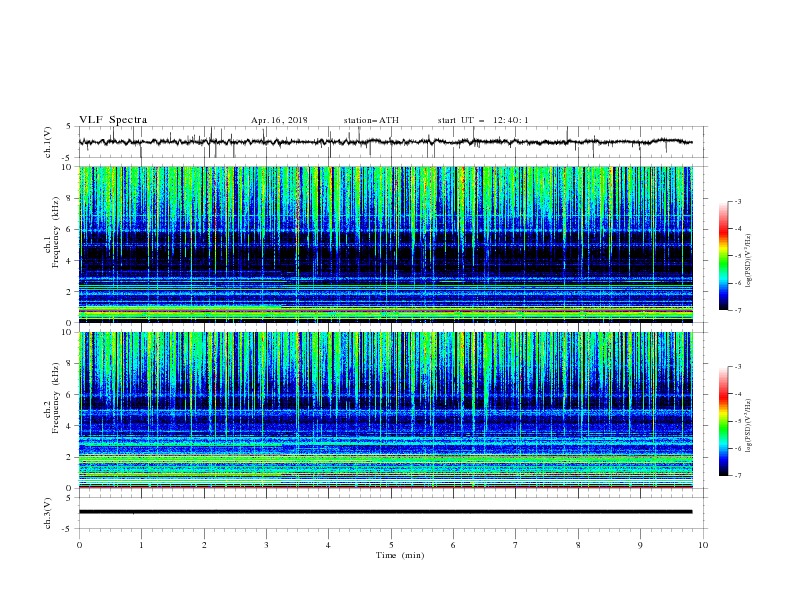Click time axis tick label "7"

[x=516, y=545]
